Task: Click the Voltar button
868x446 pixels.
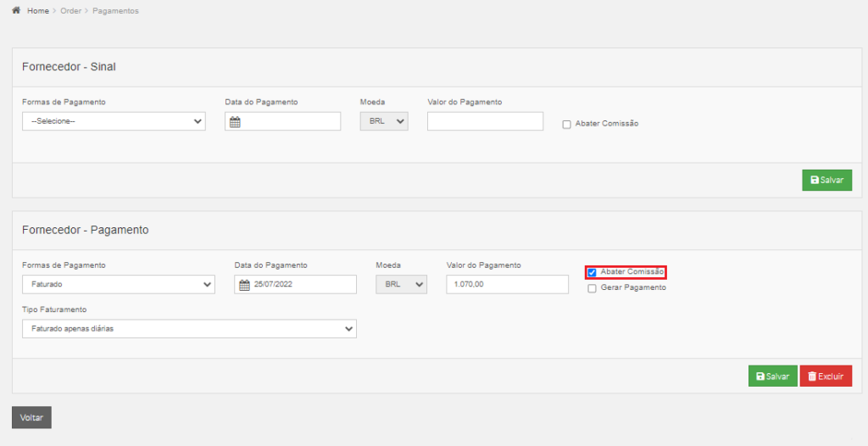Action: tap(31, 418)
